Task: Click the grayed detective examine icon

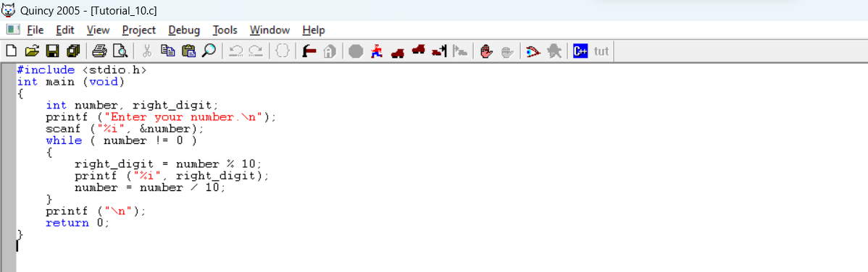Action: click(x=554, y=51)
